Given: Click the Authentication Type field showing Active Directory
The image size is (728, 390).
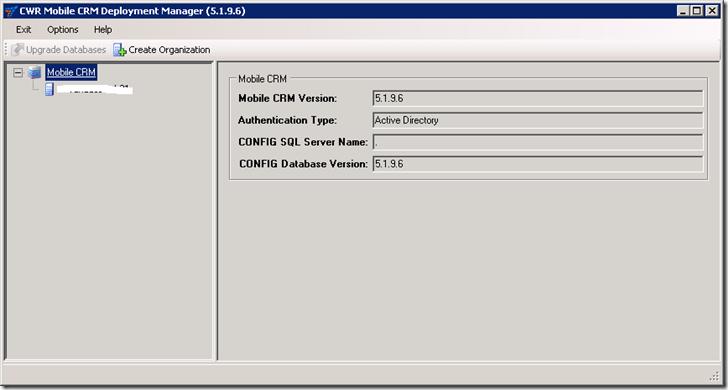Looking at the screenshot, I should tap(538, 120).
